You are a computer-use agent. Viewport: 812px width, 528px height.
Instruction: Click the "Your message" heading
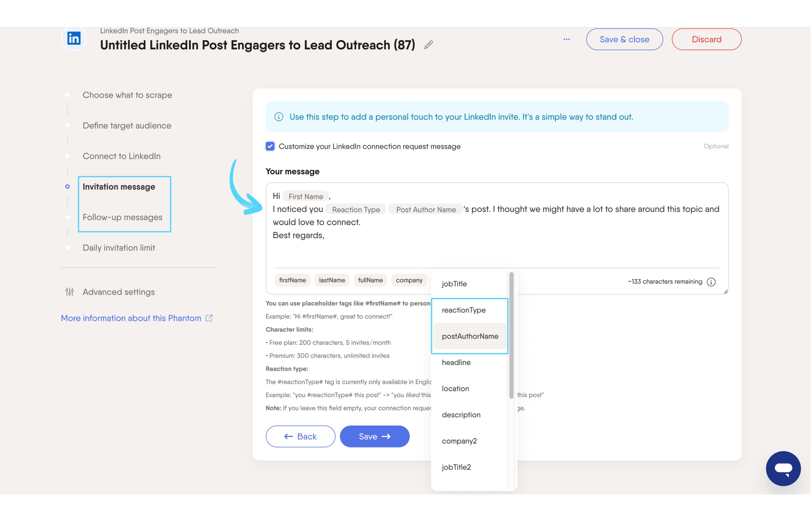293,171
